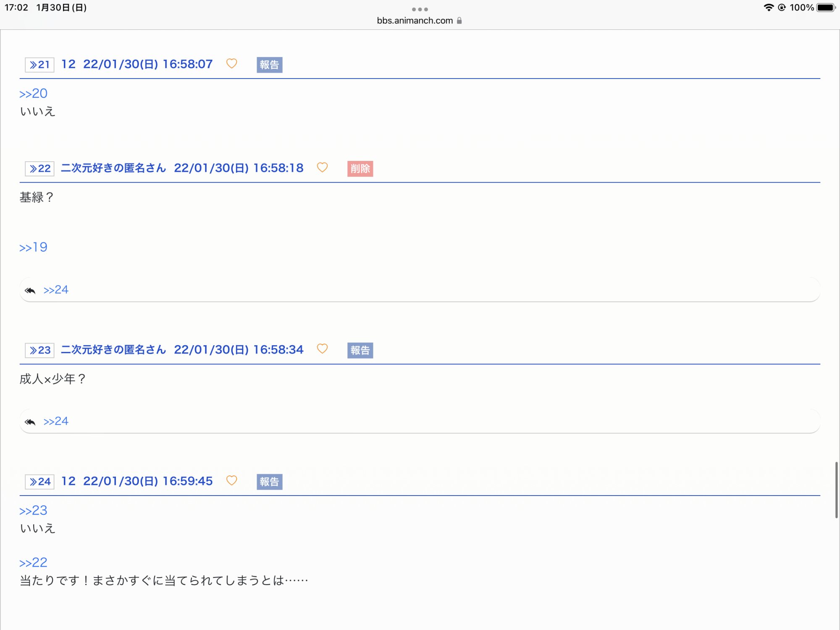The height and width of the screenshot is (630, 840).
Task: Tap the heart icon on post 22
Action: [x=322, y=168]
